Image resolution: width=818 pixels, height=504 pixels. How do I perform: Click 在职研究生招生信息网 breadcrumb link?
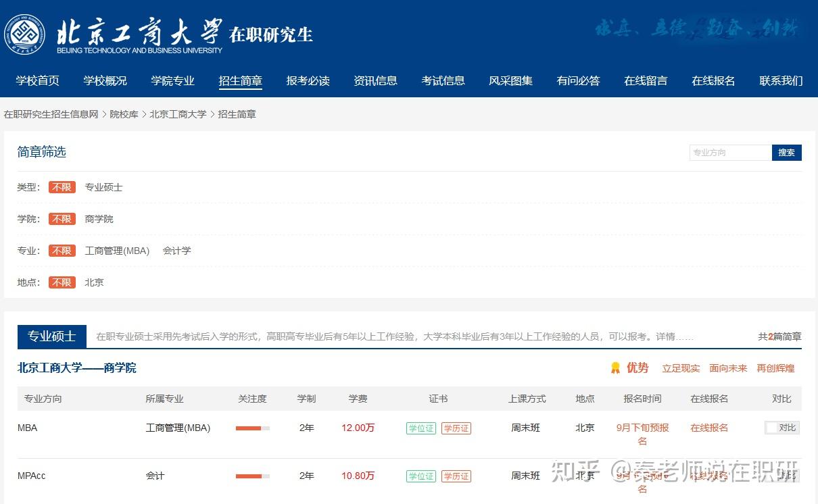click(x=51, y=115)
